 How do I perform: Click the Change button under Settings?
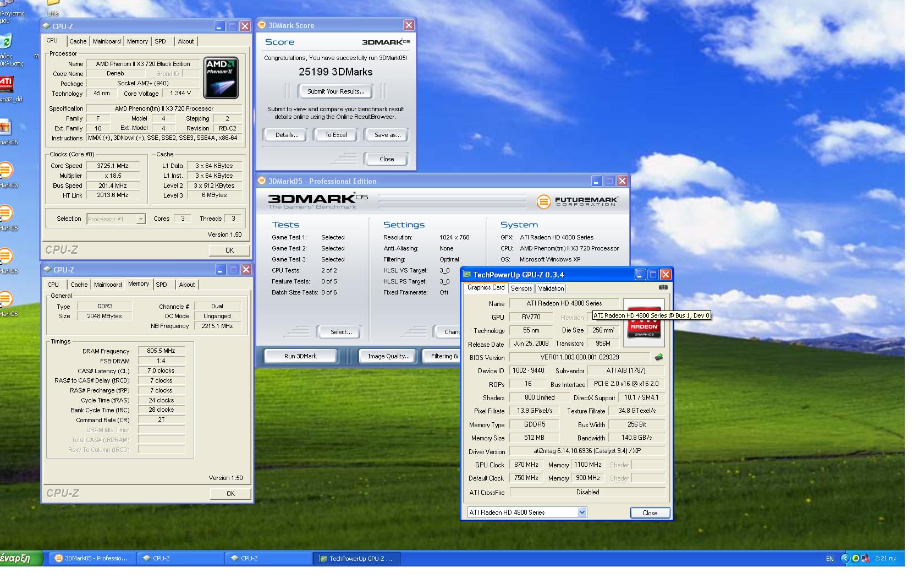(448, 332)
